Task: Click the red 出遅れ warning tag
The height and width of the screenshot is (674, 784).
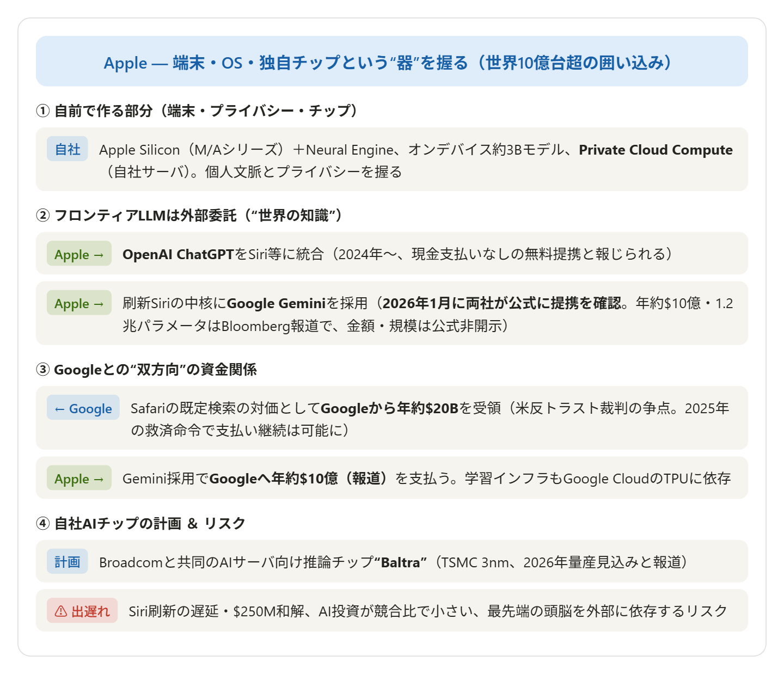Action: (x=82, y=611)
